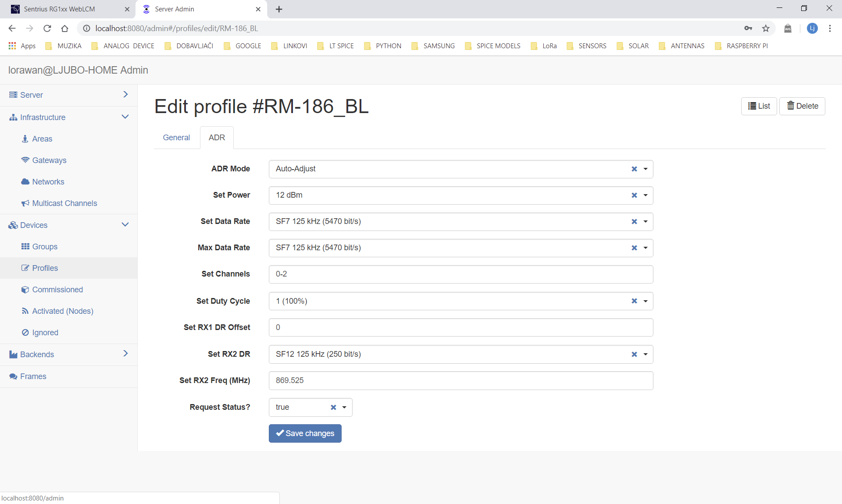
Task: Clear the Request Status value
Action: (334, 407)
